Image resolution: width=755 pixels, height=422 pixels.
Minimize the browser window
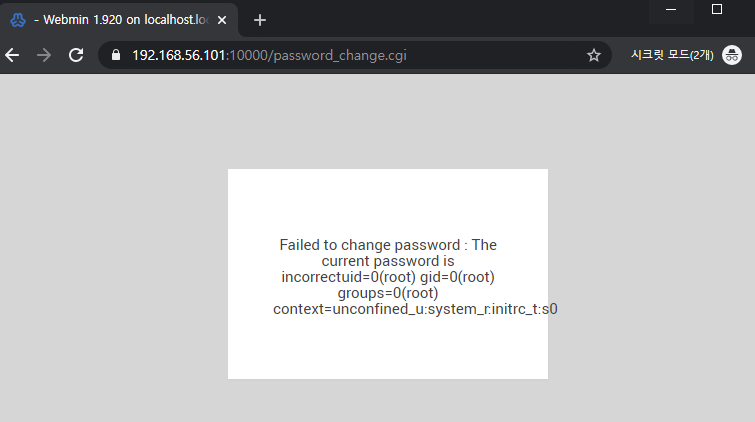tap(671, 10)
